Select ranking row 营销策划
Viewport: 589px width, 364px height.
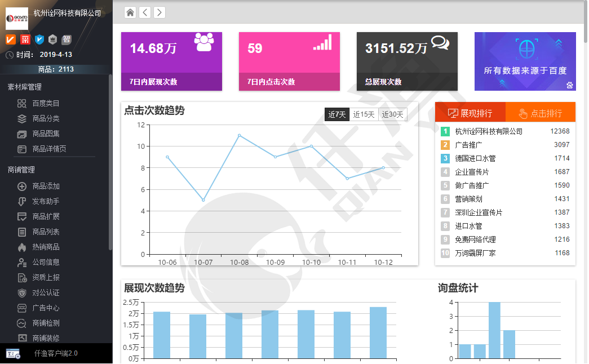click(x=505, y=199)
